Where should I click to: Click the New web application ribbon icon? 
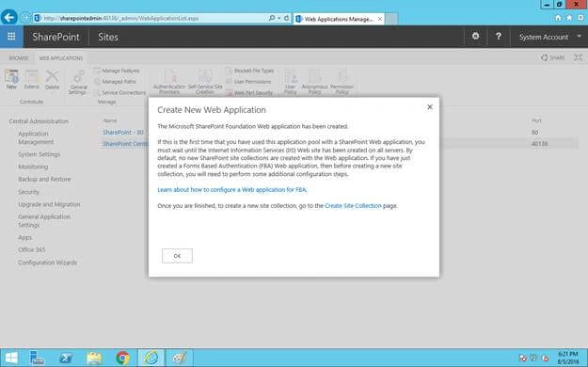point(11,79)
